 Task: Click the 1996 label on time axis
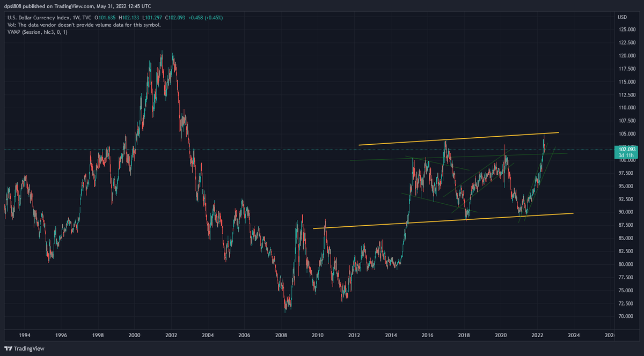pos(61,336)
